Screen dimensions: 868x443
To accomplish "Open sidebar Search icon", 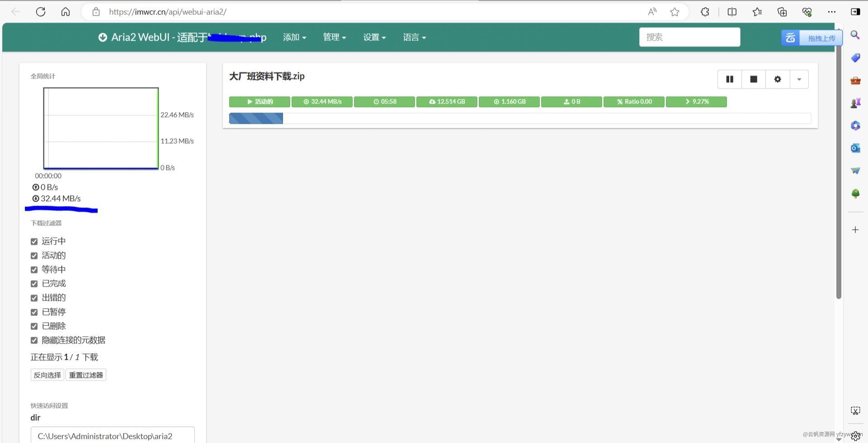I will 855,35.
